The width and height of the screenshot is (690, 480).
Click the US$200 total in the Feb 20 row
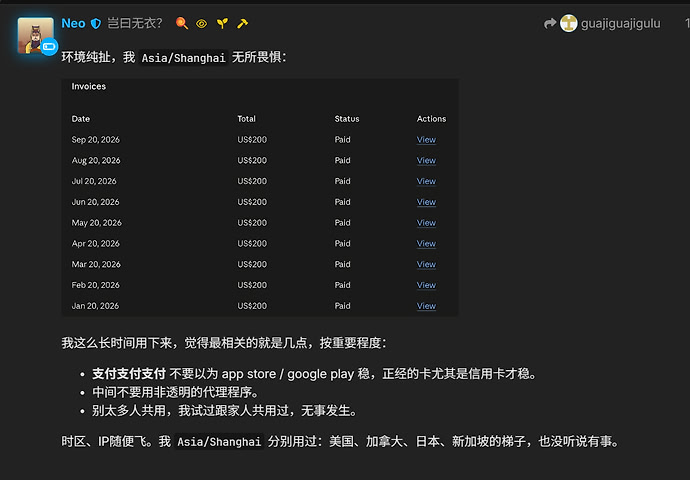pyautogui.click(x=252, y=285)
